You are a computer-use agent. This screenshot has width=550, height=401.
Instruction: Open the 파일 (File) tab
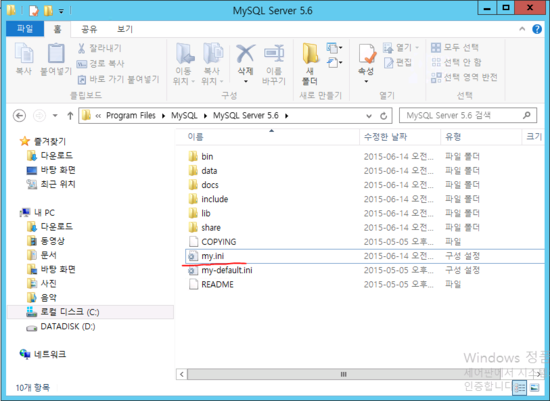pyautogui.click(x=25, y=28)
